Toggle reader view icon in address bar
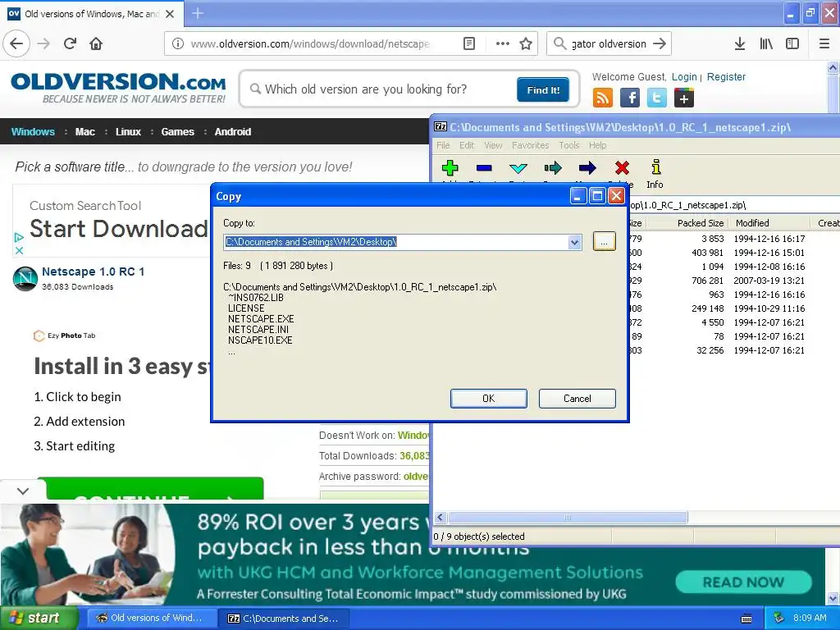This screenshot has width=840, height=630. point(468,43)
